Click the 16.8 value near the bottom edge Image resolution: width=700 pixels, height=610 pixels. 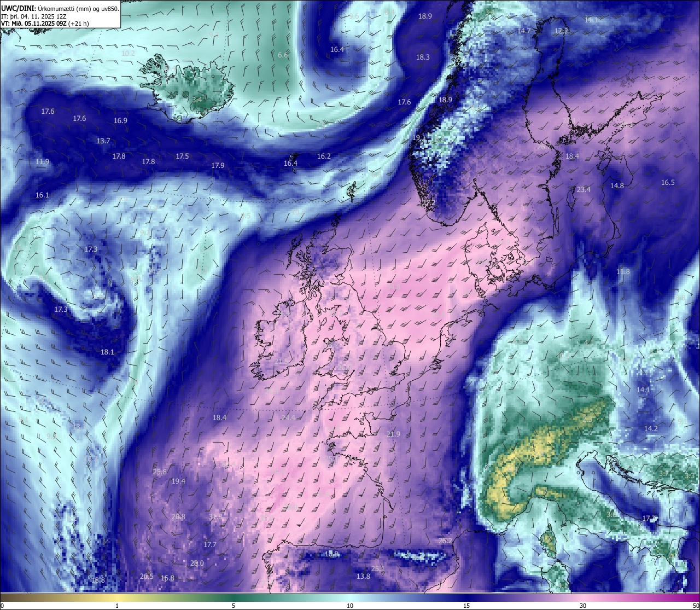tap(167, 578)
